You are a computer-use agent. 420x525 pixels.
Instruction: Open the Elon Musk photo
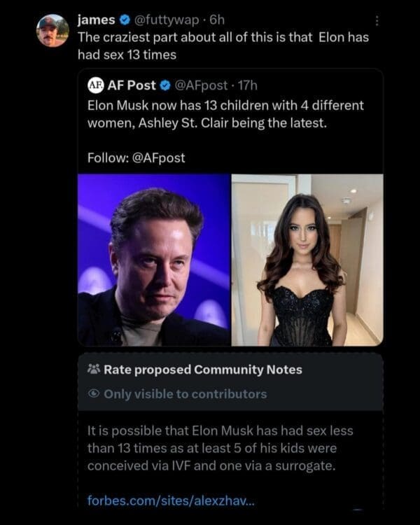point(154,260)
